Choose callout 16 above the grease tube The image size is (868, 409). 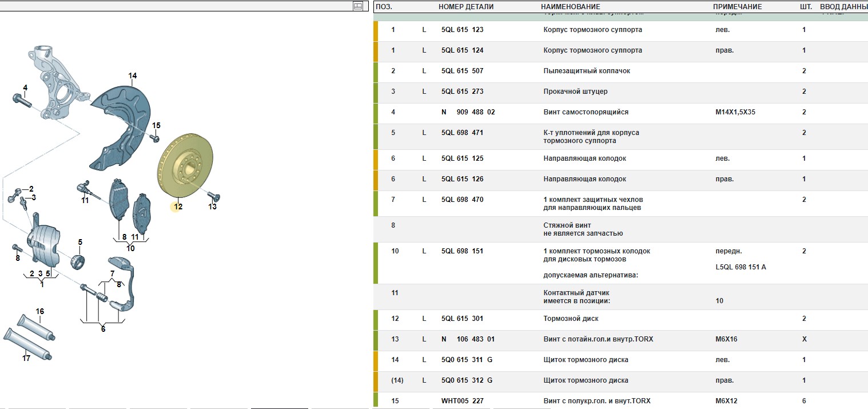pyautogui.click(x=40, y=311)
